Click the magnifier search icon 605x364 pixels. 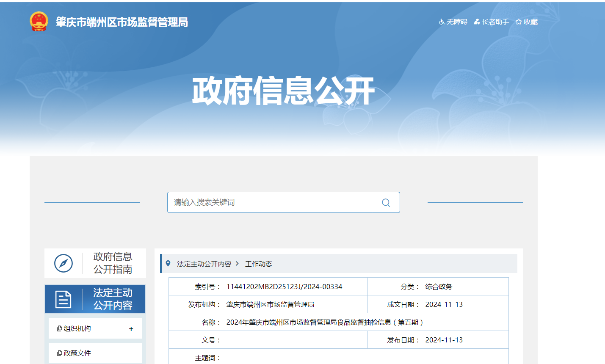(x=386, y=203)
